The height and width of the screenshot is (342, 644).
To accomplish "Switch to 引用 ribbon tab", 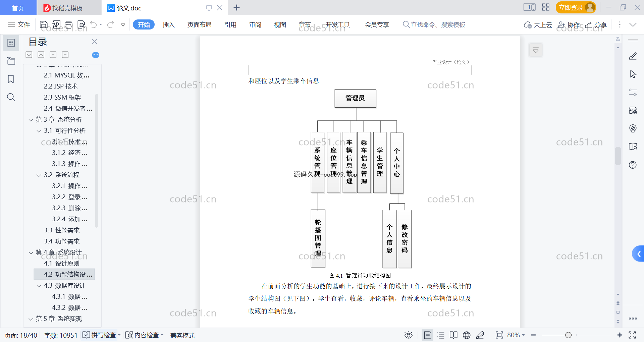I will click(230, 24).
